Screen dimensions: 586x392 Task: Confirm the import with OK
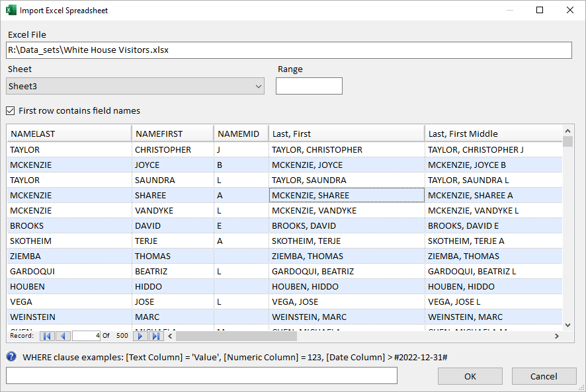tap(470, 375)
